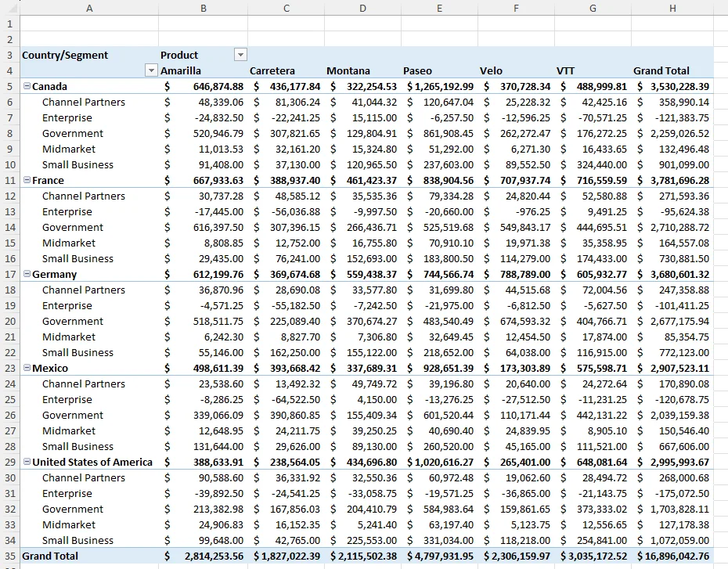Select France Small Business Montana value 152,693.00
The height and width of the screenshot is (569, 728).
[362, 258]
